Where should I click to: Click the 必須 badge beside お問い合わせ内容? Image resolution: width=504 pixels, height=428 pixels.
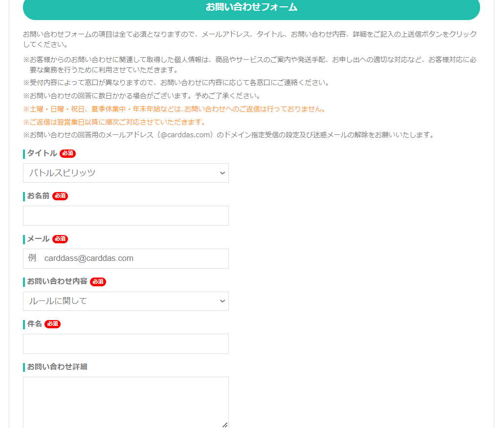click(98, 282)
